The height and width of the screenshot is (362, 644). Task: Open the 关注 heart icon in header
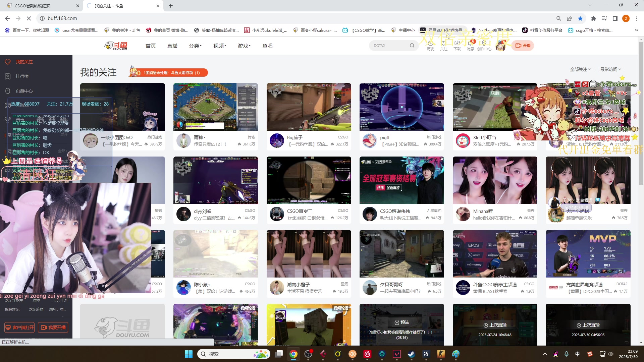point(444,46)
